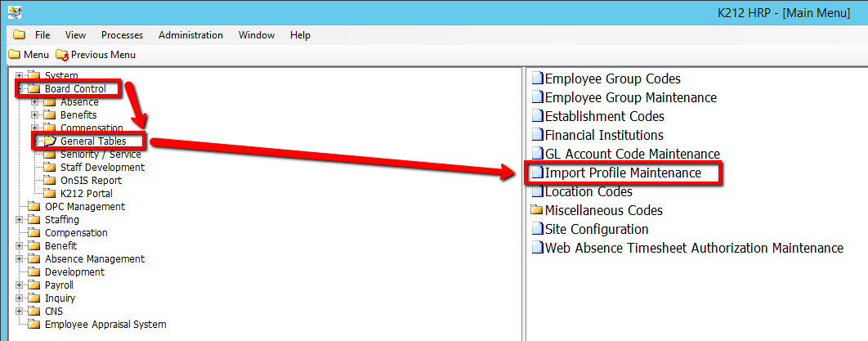Screen dimensions: 868x341
Task: Open Web Absence Timesheet Authorization Maintenance
Action: [693, 249]
